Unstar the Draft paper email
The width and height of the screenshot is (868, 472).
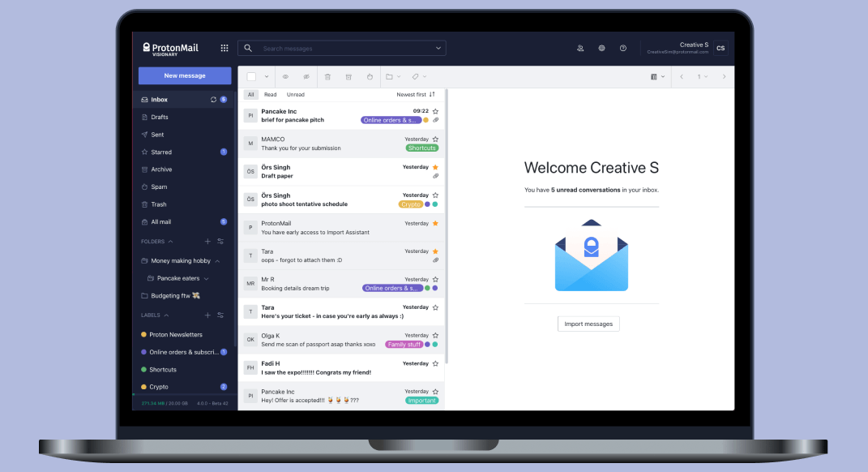tap(436, 167)
